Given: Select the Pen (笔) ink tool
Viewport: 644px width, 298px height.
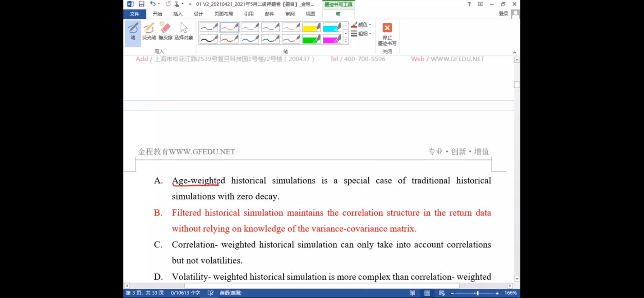Looking at the screenshot, I should [133, 31].
